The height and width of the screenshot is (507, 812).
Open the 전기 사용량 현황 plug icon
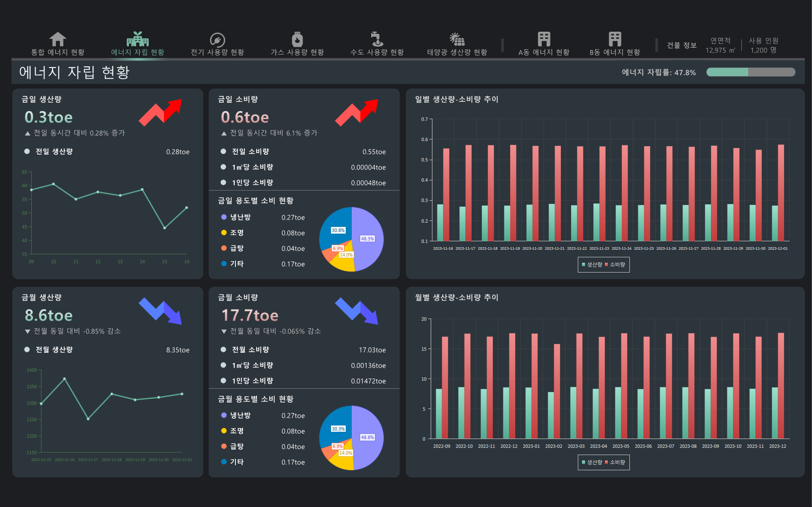coord(217,40)
